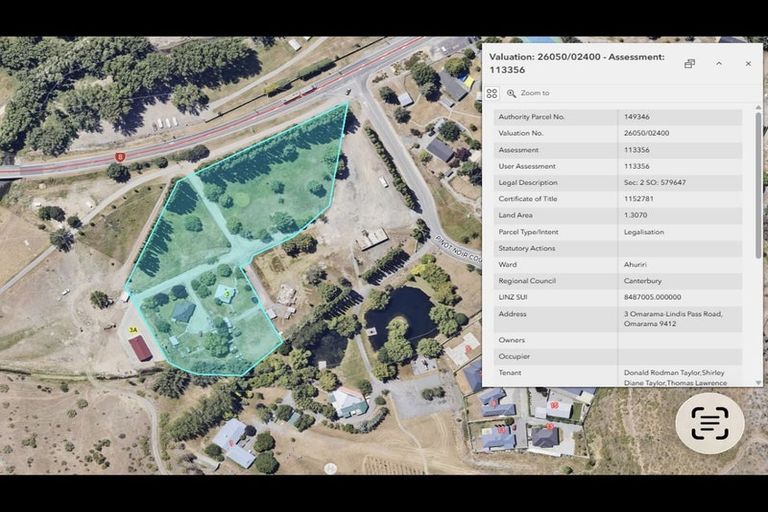Click the Zoom to button

528,93
